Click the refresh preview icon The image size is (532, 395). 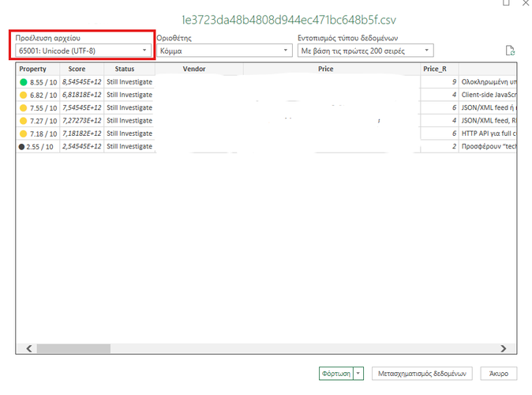pyautogui.click(x=510, y=51)
